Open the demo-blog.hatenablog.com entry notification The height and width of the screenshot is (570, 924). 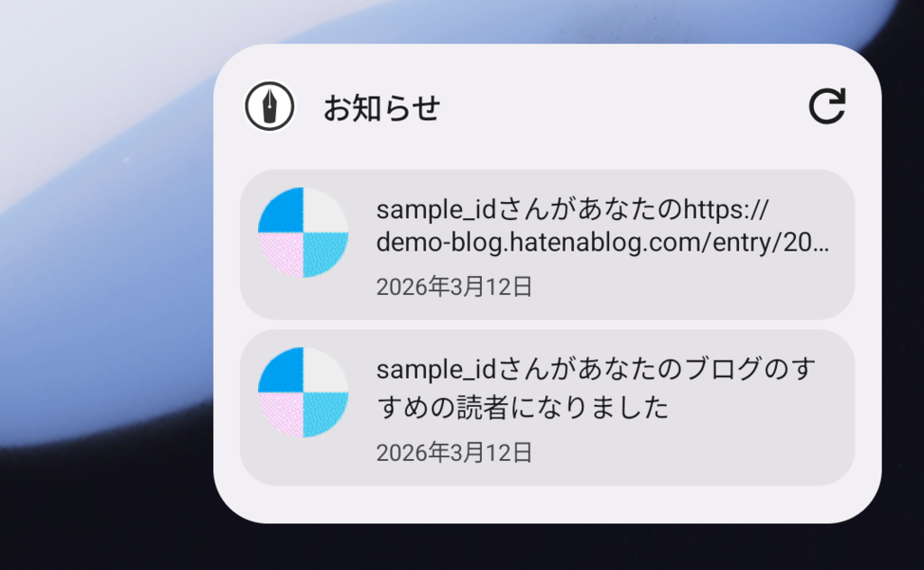[548, 244]
